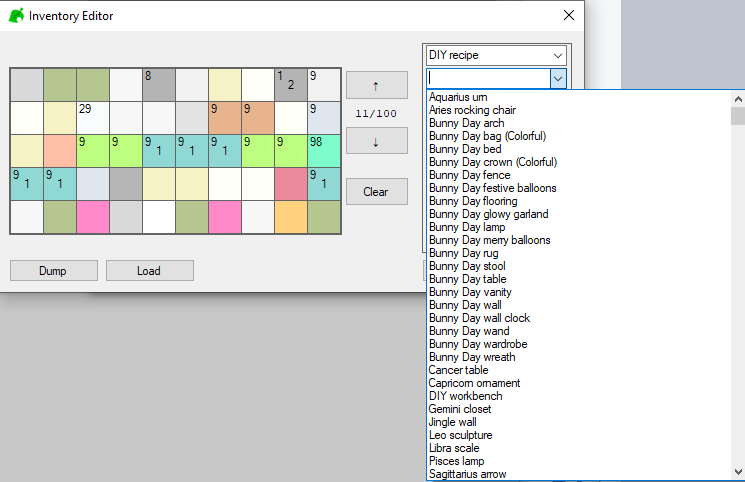
Task: Click the scrollbar thumb in the list
Action: click(738, 116)
